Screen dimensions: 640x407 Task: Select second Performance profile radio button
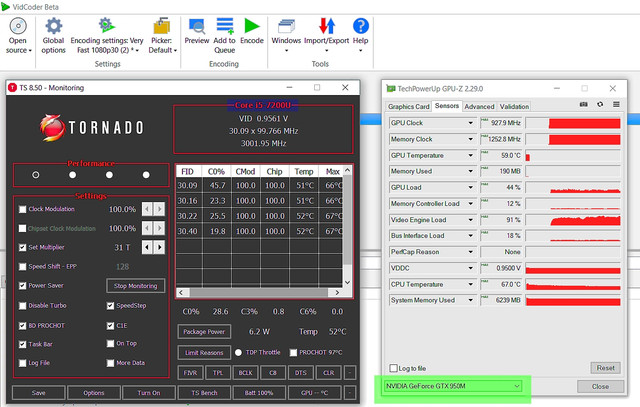(x=73, y=175)
